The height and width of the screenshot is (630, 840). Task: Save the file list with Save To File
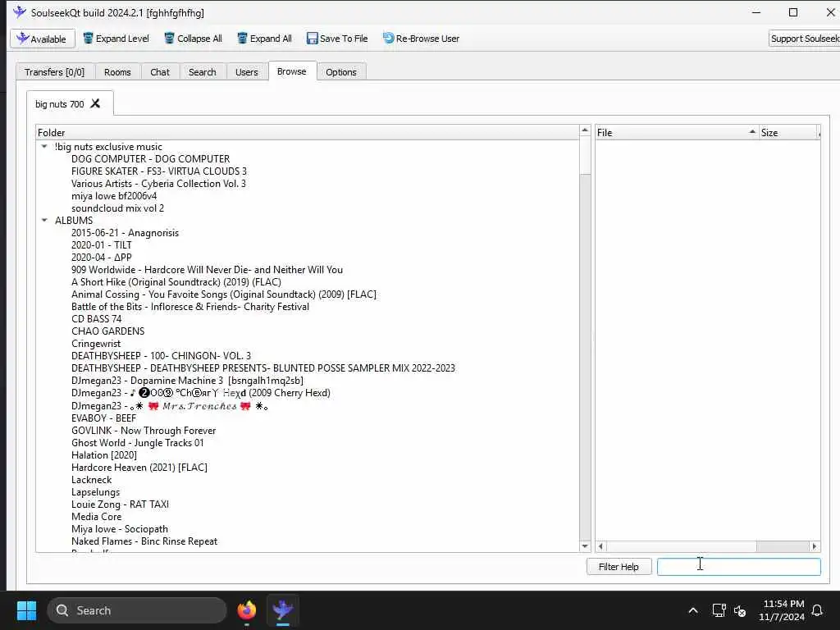[x=337, y=39]
